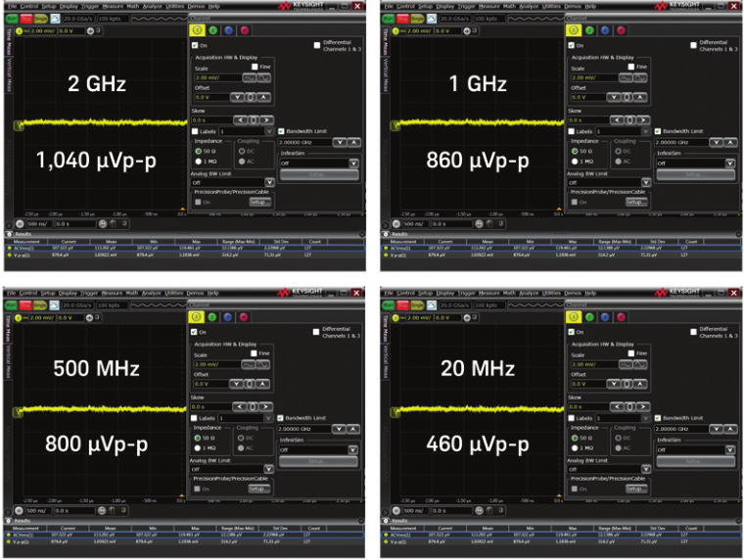This screenshot has width=744, height=560.
Task: Select green channel 2 tab in 2 GHz window
Action: 213,30
